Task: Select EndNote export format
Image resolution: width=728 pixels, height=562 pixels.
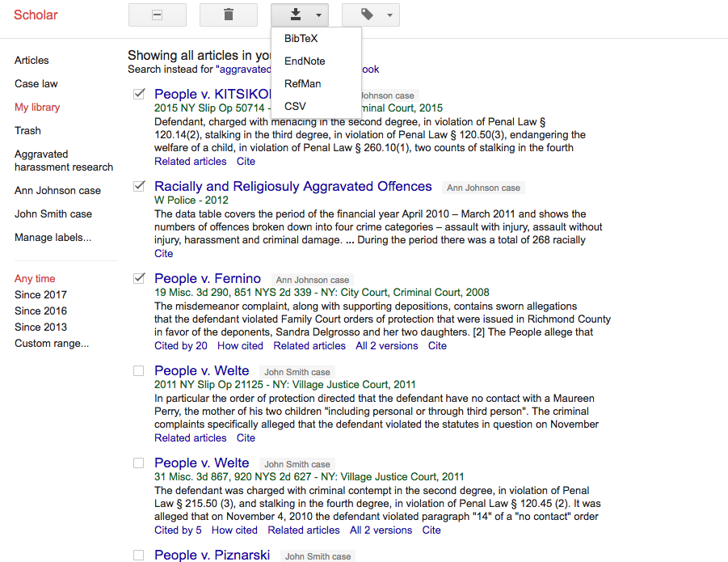Action: pos(305,61)
